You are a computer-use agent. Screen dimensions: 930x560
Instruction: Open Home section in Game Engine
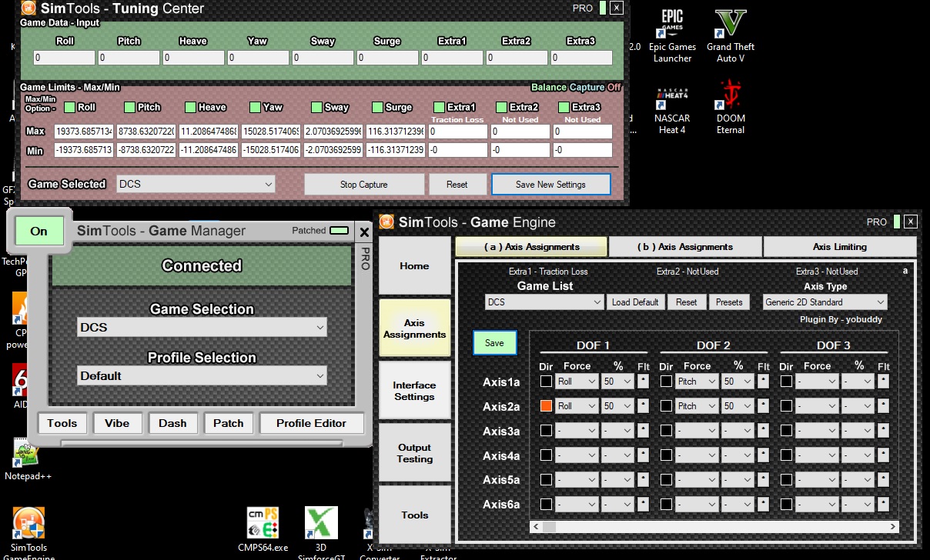pos(414,265)
